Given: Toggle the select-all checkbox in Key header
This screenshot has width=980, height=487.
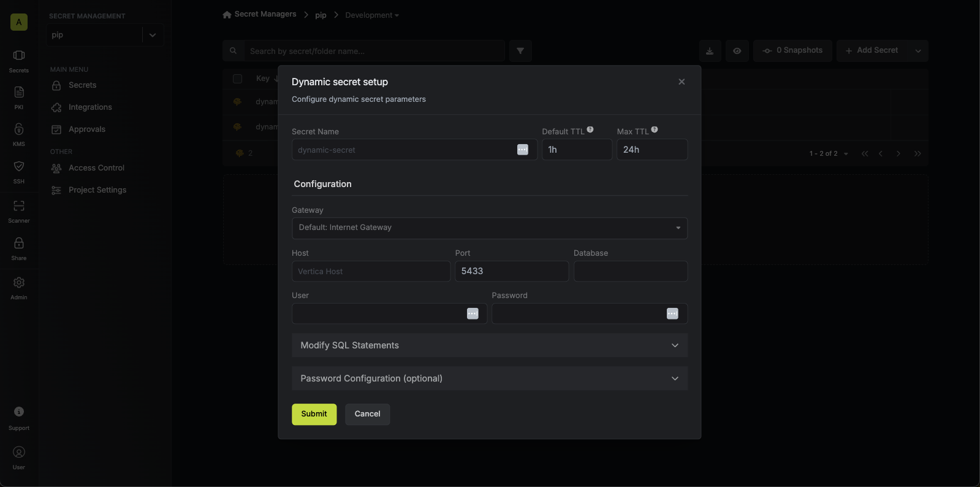Looking at the screenshot, I should click(x=238, y=79).
